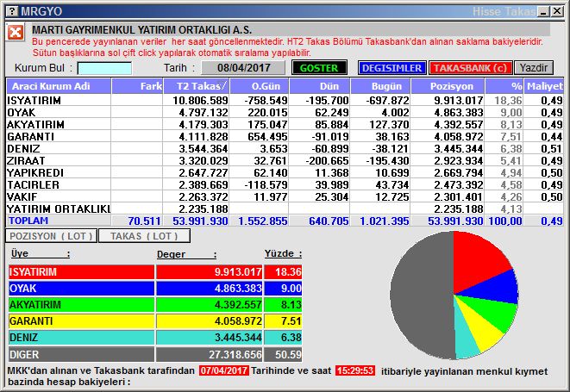Sort by Araci Kurum Adi column header
Viewport: 570px width, 392px height.
coord(59,86)
